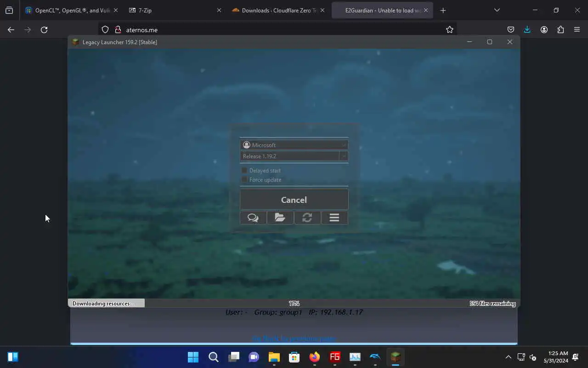Open a new browser tab
The image size is (588, 368).
pos(443,10)
